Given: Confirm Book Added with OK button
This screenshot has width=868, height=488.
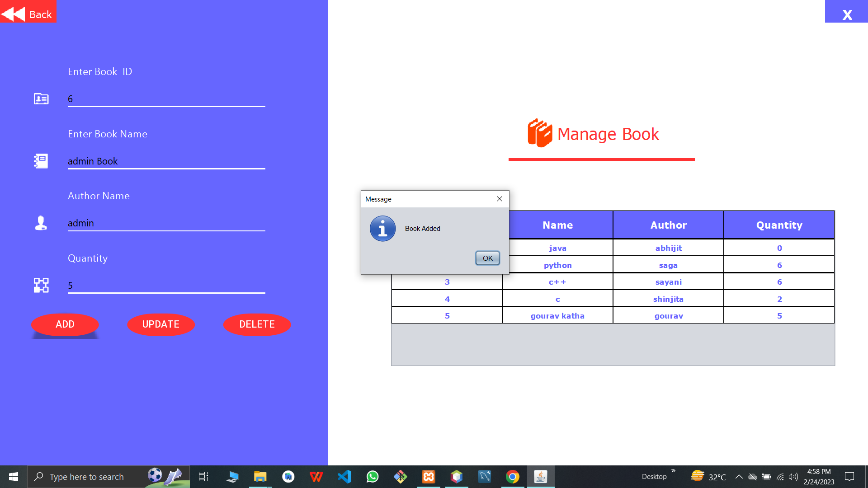Looking at the screenshot, I should [x=487, y=258].
